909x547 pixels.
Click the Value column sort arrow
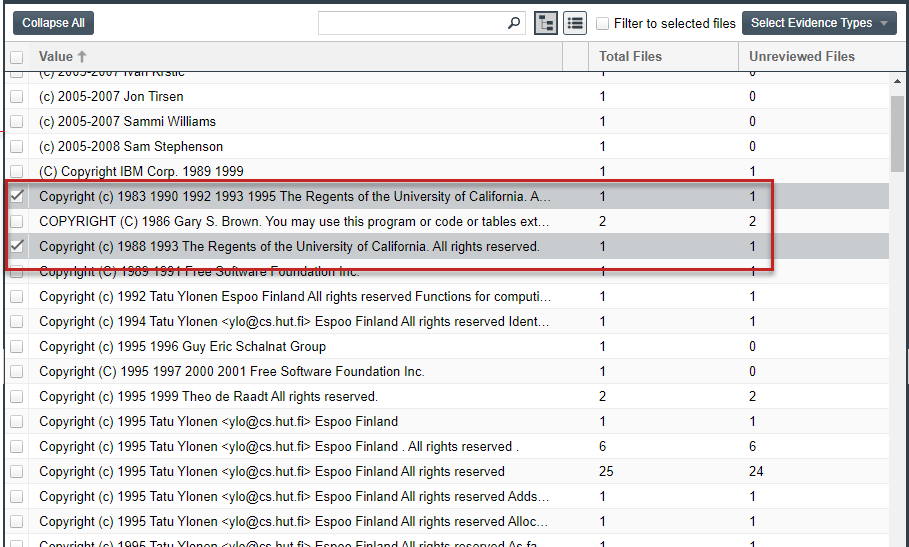coord(82,57)
